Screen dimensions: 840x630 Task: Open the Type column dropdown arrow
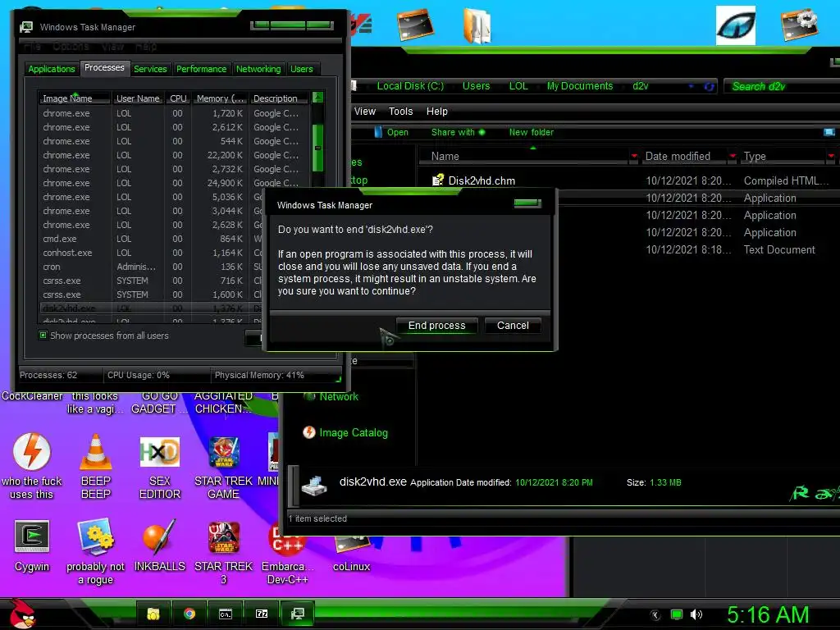coord(831,157)
